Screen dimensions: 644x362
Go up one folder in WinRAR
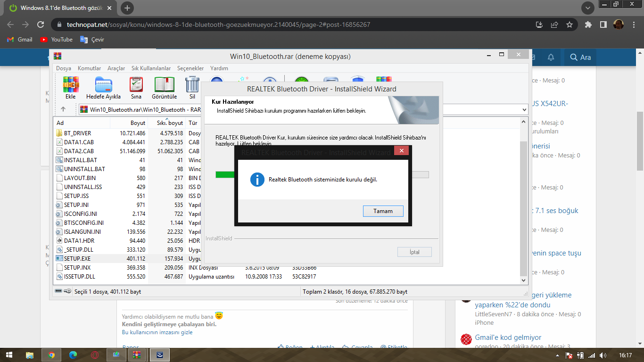coord(63,109)
